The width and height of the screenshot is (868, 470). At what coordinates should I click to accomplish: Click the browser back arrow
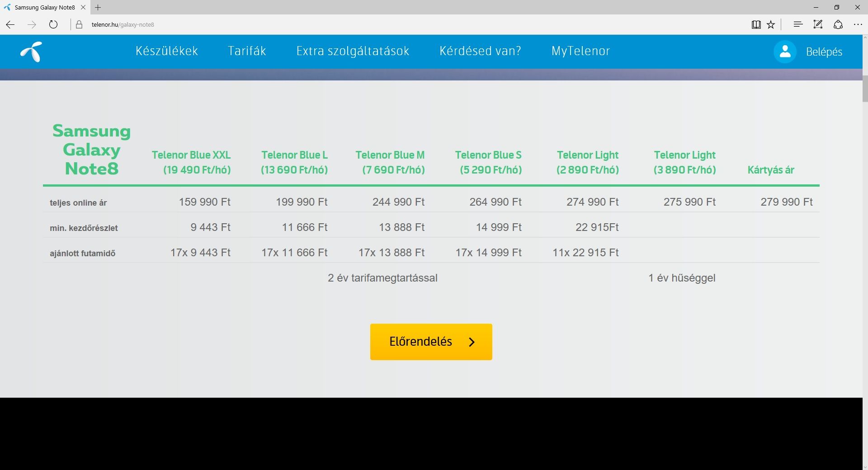(x=10, y=25)
